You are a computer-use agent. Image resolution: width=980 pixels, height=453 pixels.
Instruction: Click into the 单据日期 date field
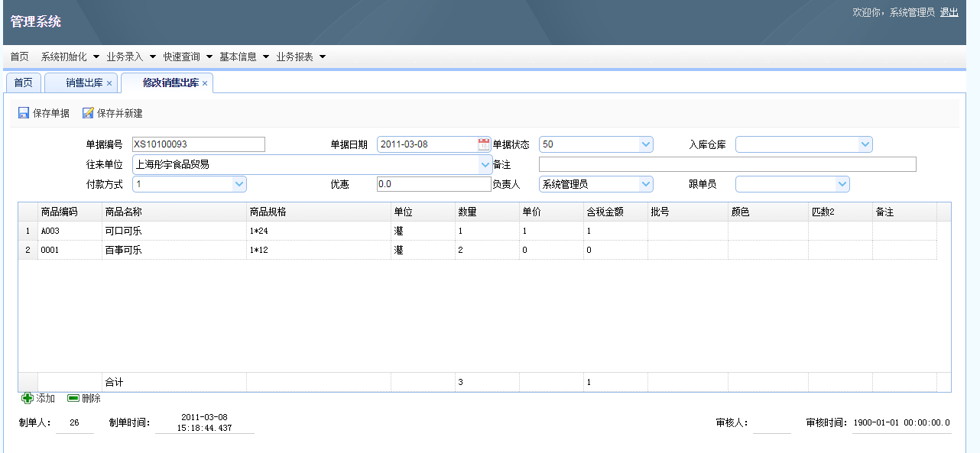pyautogui.click(x=427, y=144)
